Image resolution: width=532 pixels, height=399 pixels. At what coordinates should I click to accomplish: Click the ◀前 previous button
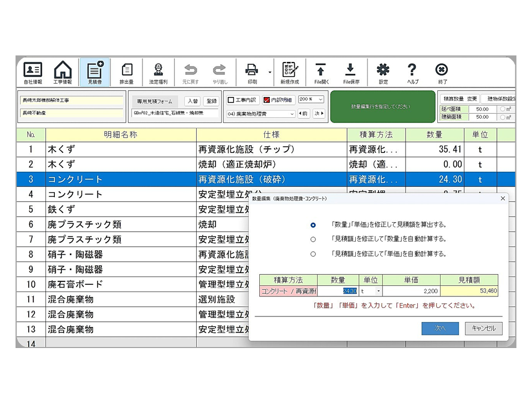pyautogui.click(x=303, y=114)
